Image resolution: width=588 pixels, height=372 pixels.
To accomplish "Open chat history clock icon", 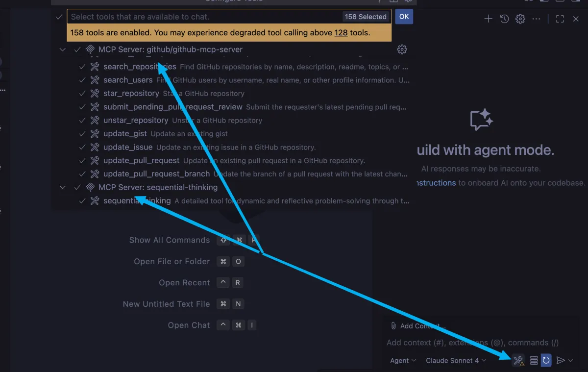I will click(504, 19).
